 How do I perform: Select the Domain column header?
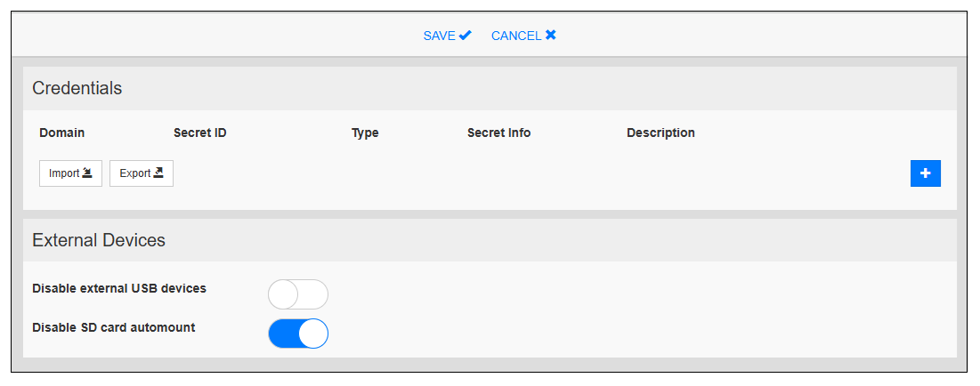[x=62, y=133]
